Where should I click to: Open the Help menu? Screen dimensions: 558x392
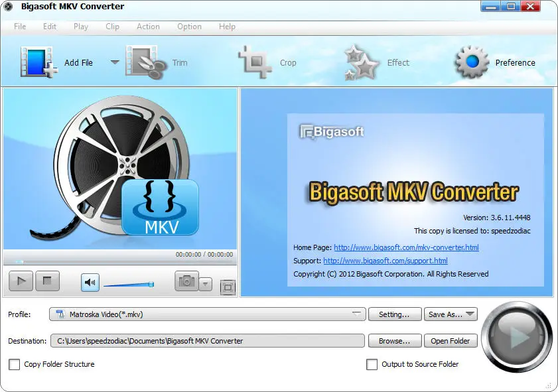point(227,27)
